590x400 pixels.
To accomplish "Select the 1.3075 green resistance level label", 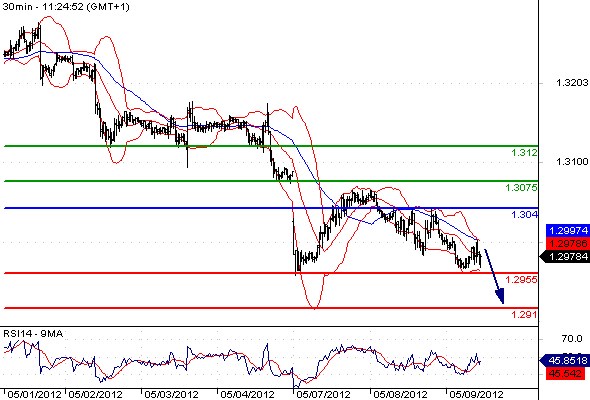I will pyautogui.click(x=522, y=187).
